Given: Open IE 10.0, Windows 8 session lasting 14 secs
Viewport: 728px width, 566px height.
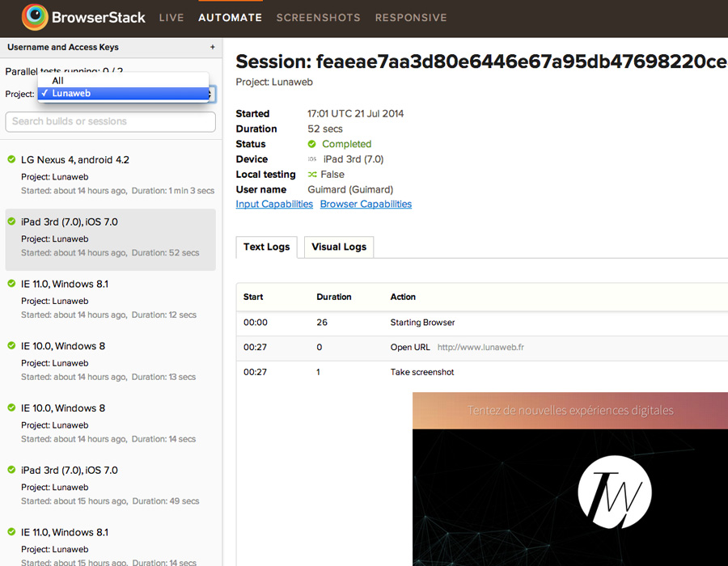Looking at the screenshot, I should click(x=111, y=426).
